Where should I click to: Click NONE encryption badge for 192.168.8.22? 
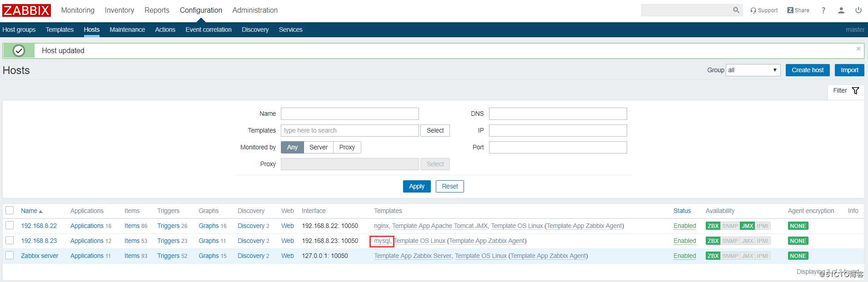(798, 226)
